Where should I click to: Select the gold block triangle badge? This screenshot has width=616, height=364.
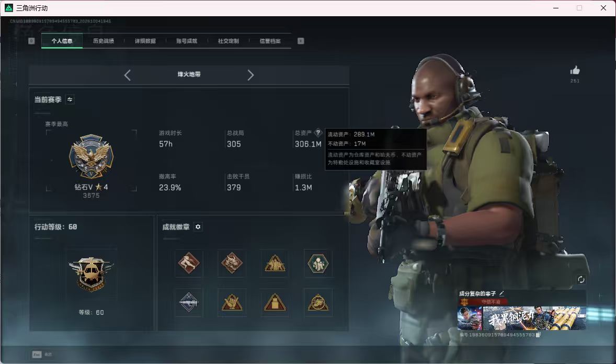(275, 302)
